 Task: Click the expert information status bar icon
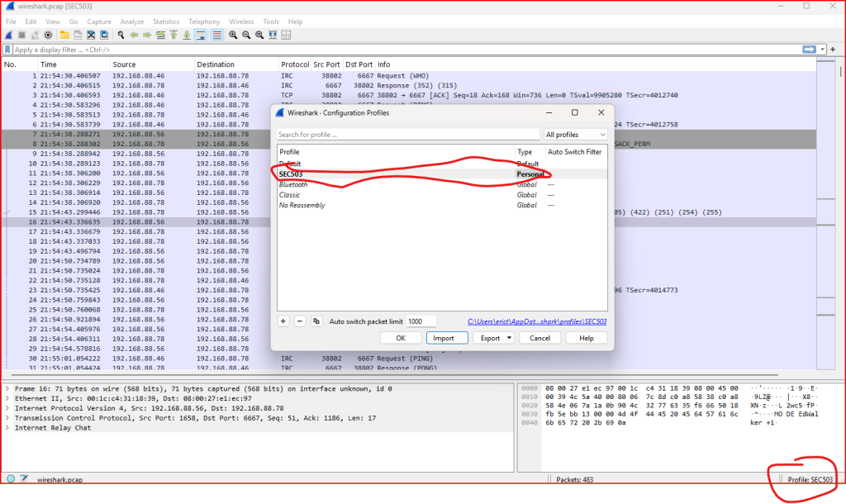pos(10,478)
